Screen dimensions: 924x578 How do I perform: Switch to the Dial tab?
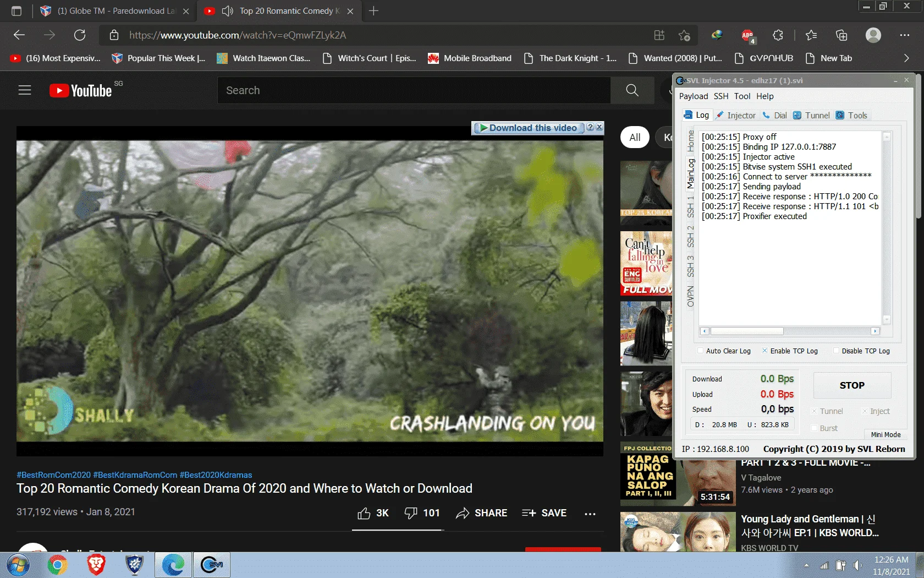tap(774, 115)
